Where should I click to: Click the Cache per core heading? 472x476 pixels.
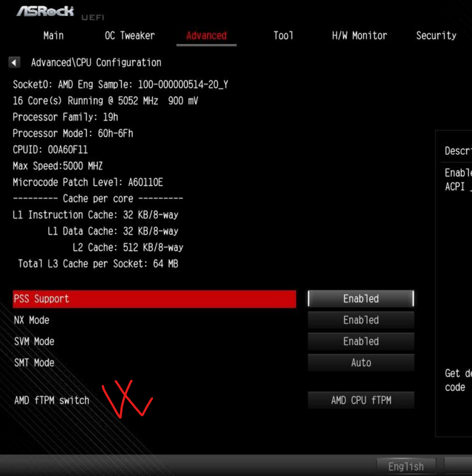(x=98, y=199)
